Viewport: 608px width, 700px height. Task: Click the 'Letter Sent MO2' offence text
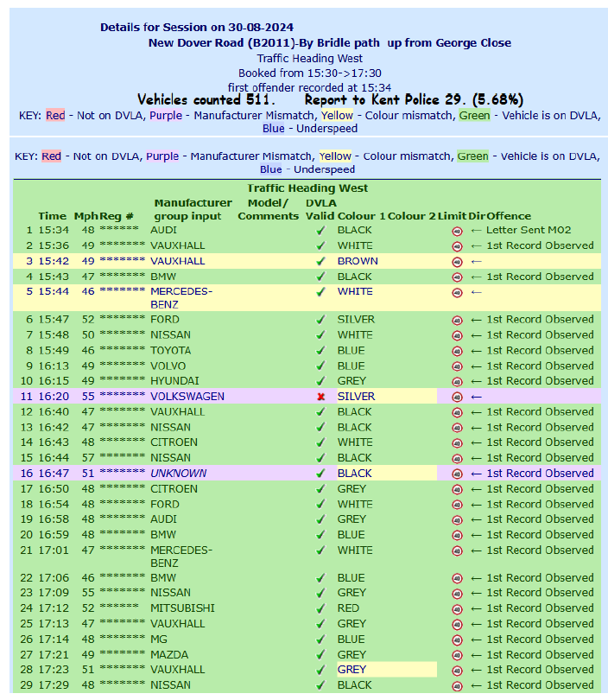pyautogui.click(x=529, y=231)
